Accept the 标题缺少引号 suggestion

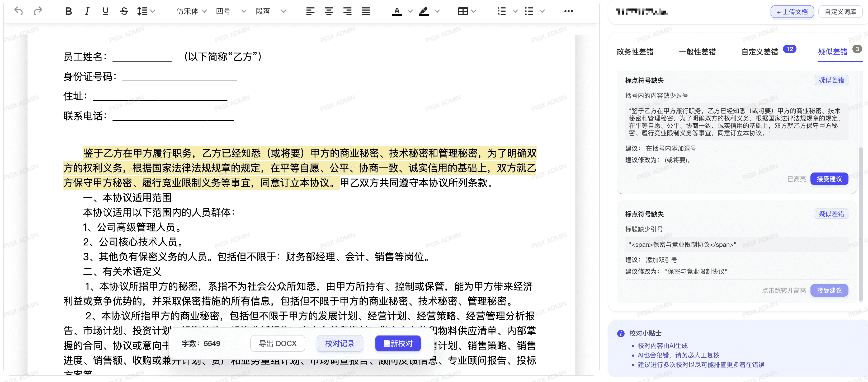pyautogui.click(x=829, y=290)
